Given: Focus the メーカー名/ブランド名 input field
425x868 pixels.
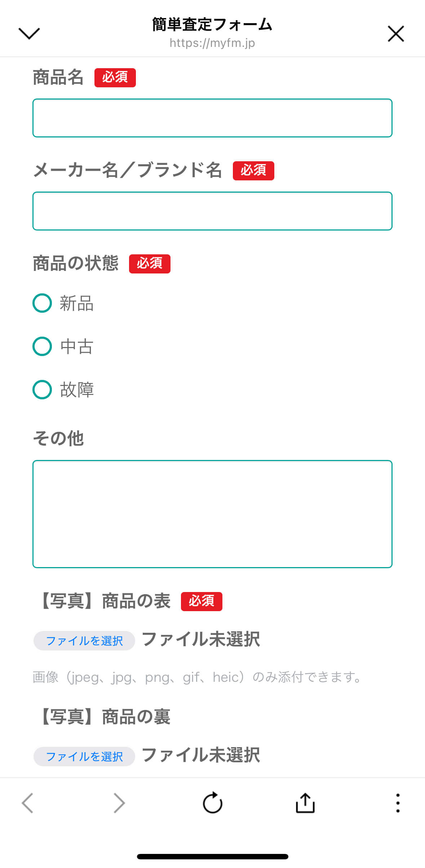Looking at the screenshot, I should pyautogui.click(x=212, y=211).
